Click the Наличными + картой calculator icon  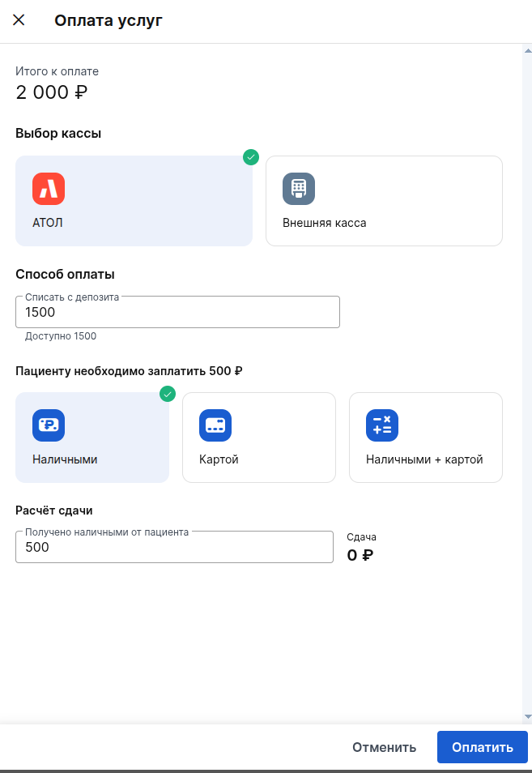coord(381,425)
